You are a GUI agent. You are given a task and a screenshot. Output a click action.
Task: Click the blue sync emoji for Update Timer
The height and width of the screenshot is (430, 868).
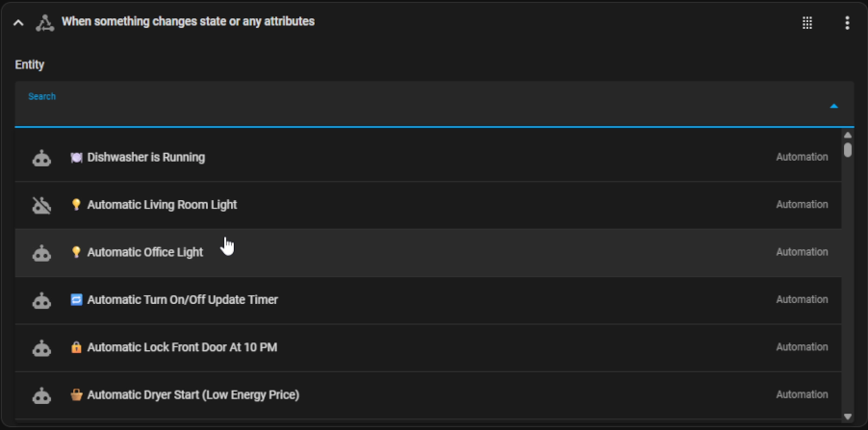pyautogui.click(x=76, y=300)
